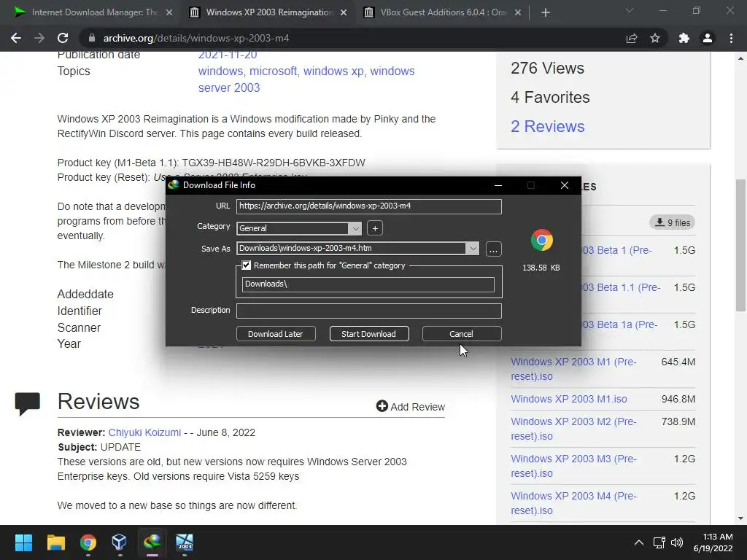Click the volume speaker tray icon

(x=676, y=542)
